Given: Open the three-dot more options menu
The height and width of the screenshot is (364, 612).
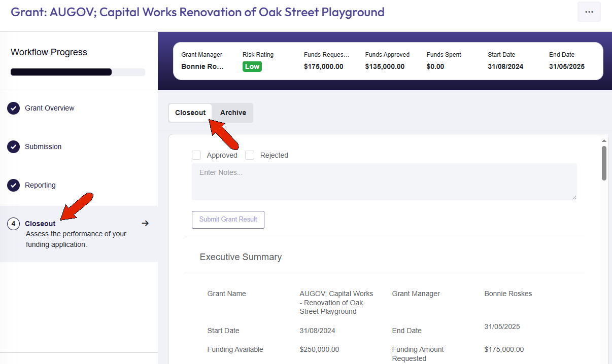Looking at the screenshot, I should point(589,12).
